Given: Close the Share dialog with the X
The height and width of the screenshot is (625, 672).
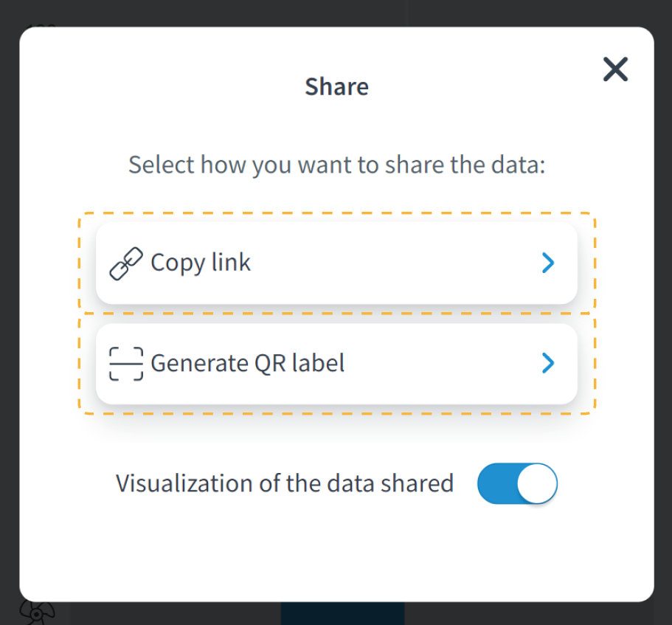Looking at the screenshot, I should pos(615,69).
